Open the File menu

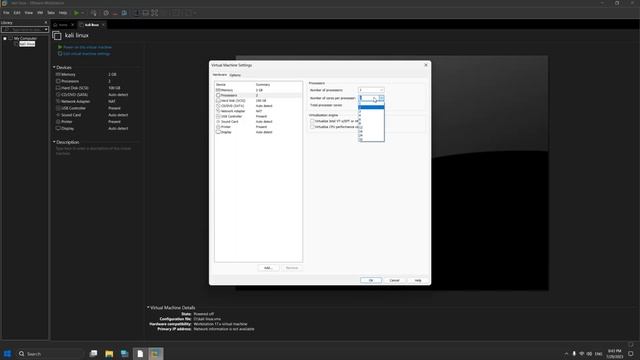click(x=6, y=13)
